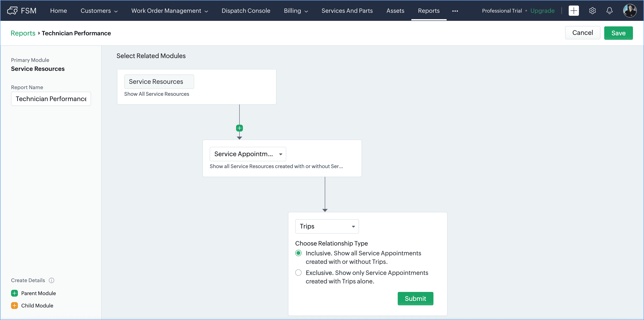Select the Exclusive relationship radio button
The image size is (644, 320).
[x=298, y=273]
